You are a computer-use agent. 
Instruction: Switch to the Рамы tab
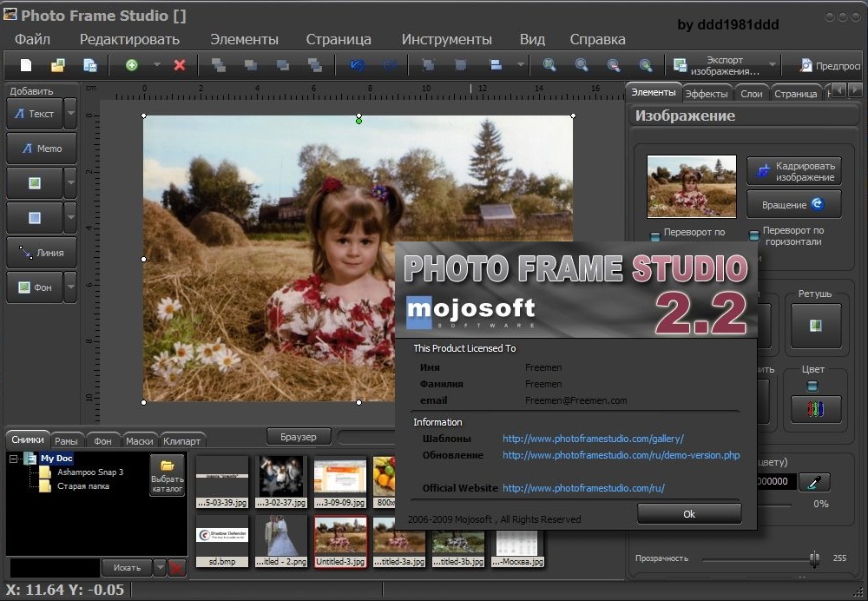coord(66,441)
